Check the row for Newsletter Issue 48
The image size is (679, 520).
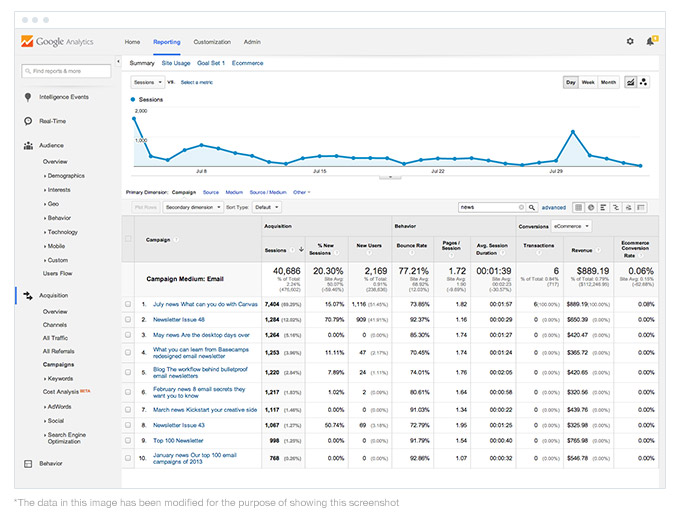pos(128,320)
